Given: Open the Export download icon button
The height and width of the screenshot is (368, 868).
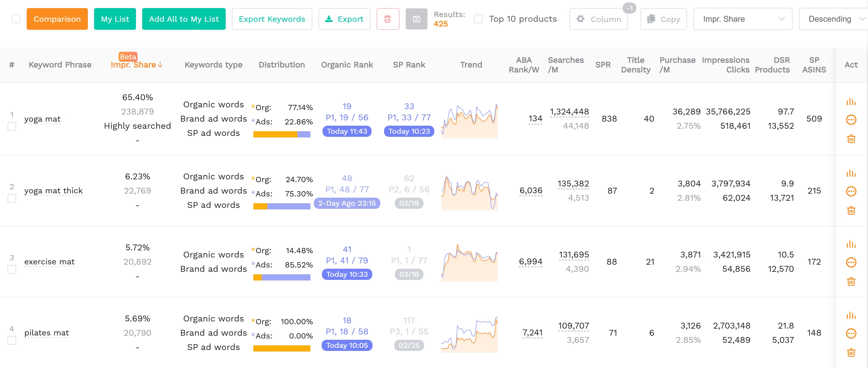Looking at the screenshot, I should tap(344, 19).
